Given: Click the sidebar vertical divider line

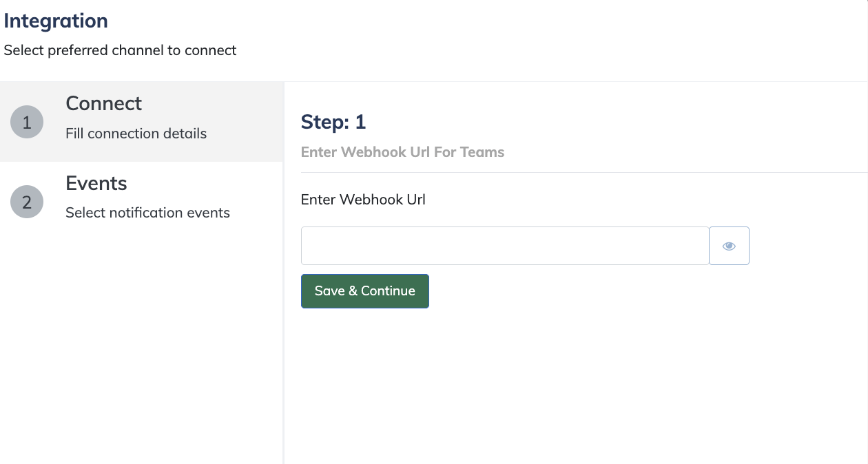Looking at the screenshot, I should point(284,273).
